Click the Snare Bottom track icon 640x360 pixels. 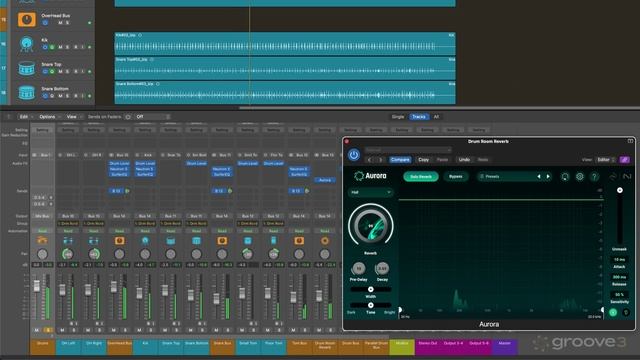coord(27,93)
